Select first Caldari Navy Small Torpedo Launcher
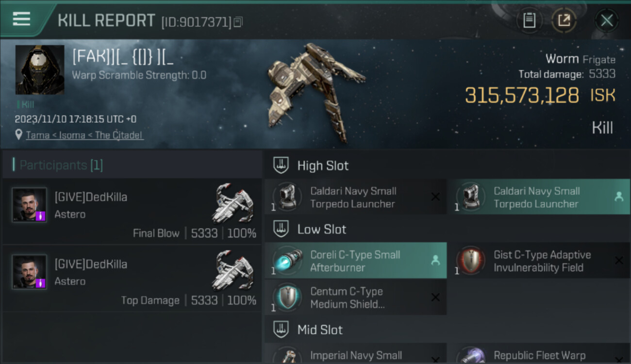 click(355, 197)
